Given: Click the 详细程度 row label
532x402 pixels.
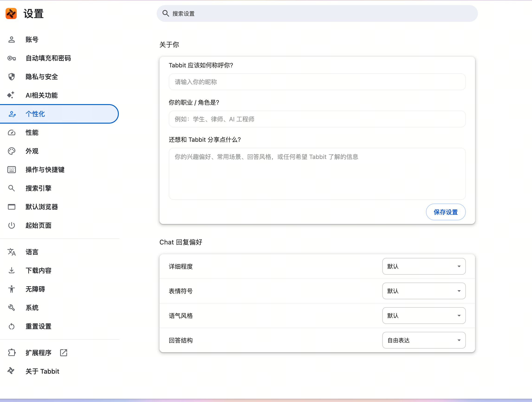Looking at the screenshot, I should [x=181, y=267].
